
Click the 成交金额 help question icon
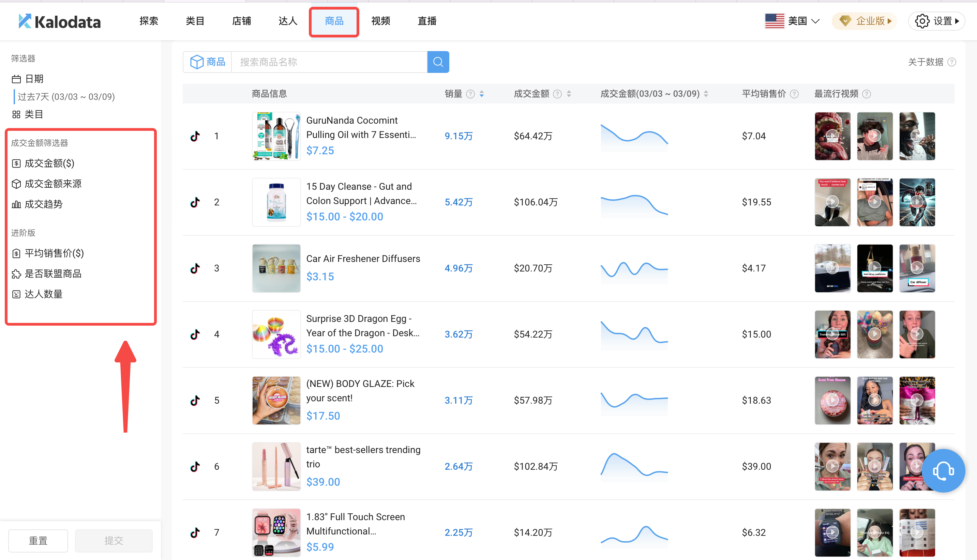pos(557,94)
